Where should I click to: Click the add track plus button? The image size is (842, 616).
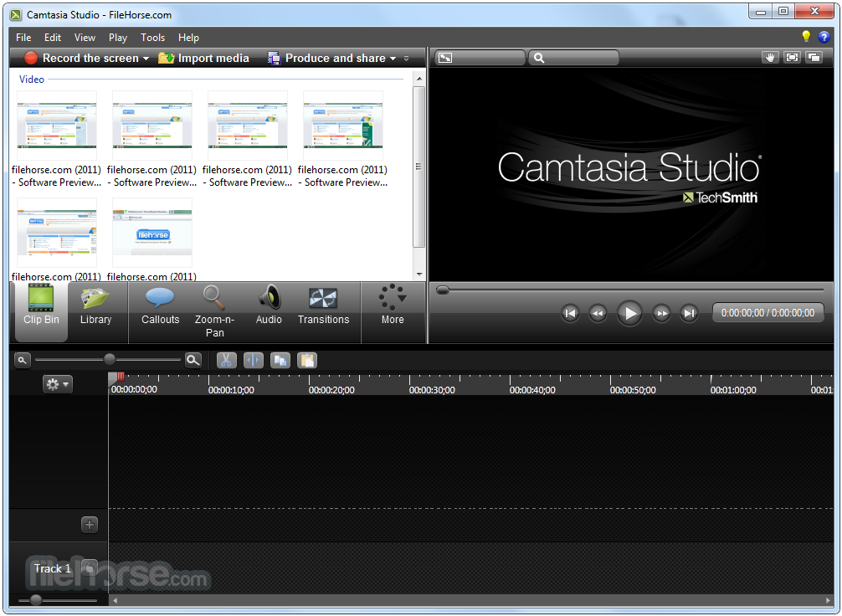pyautogui.click(x=90, y=525)
